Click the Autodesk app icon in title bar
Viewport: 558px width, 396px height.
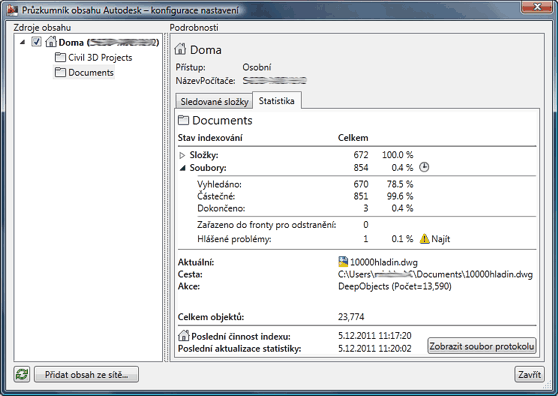(12, 10)
